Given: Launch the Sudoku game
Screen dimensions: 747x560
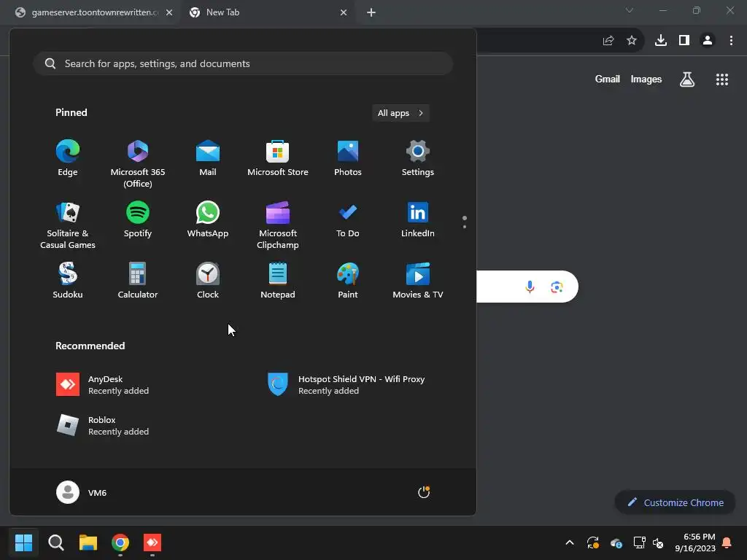Looking at the screenshot, I should tap(68, 281).
